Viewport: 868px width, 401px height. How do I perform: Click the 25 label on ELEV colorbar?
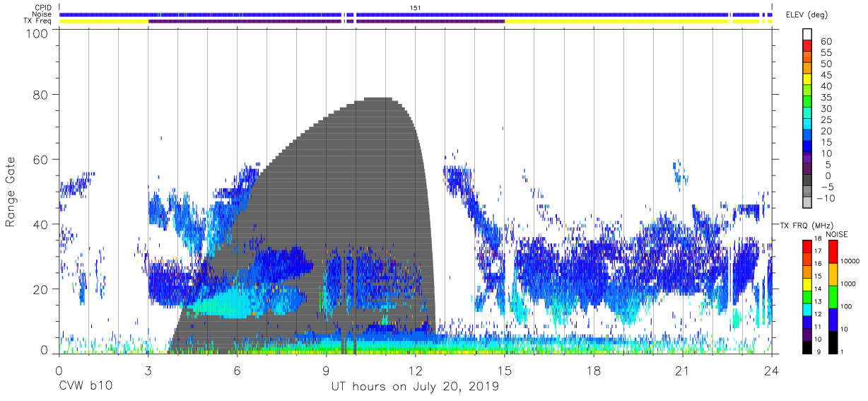(x=826, y=120)
